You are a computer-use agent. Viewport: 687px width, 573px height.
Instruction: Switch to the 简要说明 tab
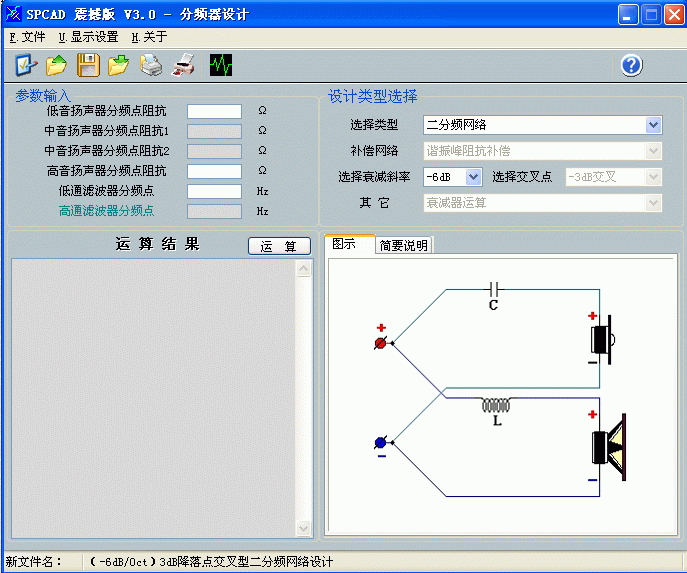pos(404,245)
